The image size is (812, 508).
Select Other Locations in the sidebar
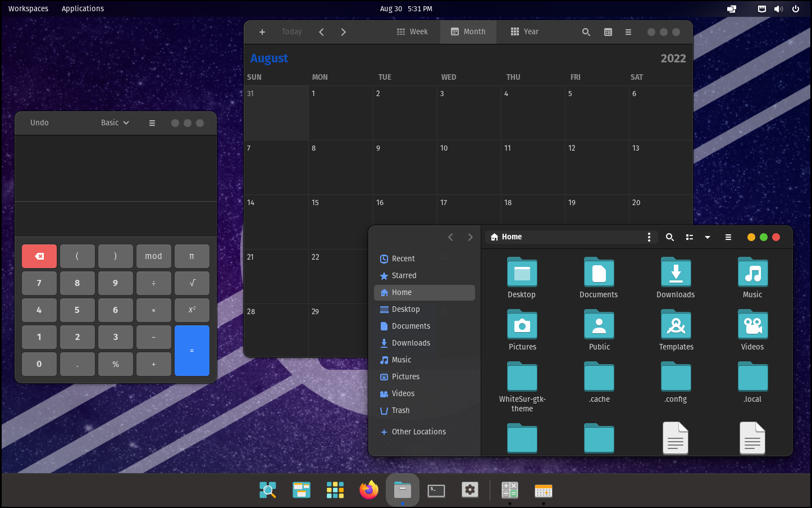418,432
